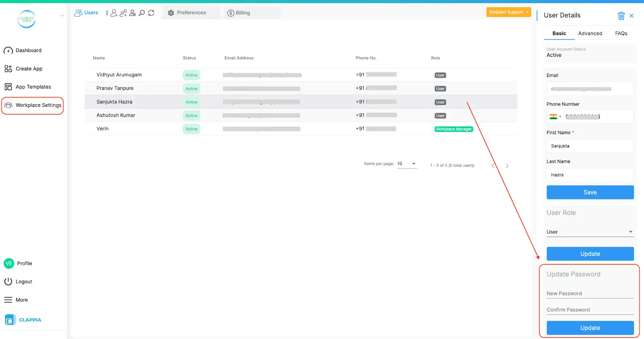Delete user with the trash icon

click(621, 16)
